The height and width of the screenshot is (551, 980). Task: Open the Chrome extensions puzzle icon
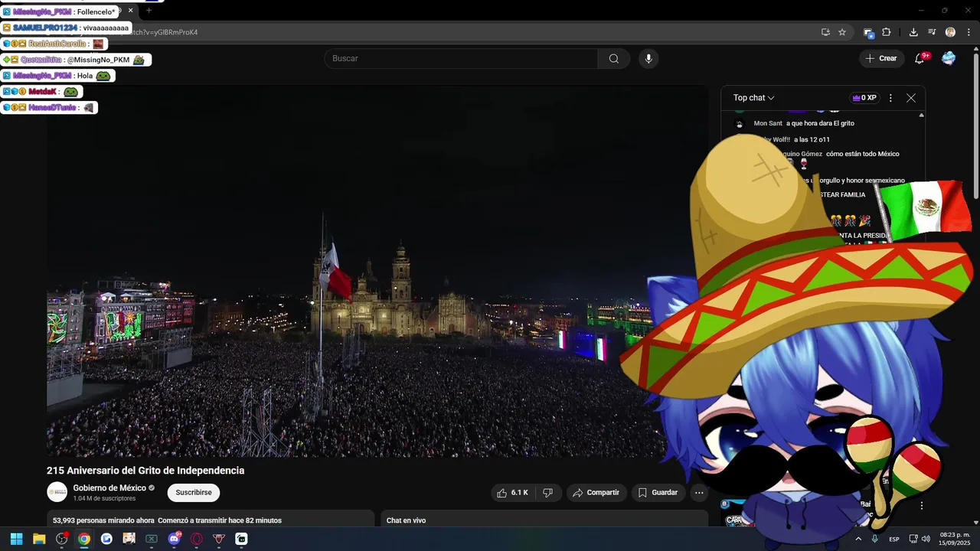[x=886, y=32]
